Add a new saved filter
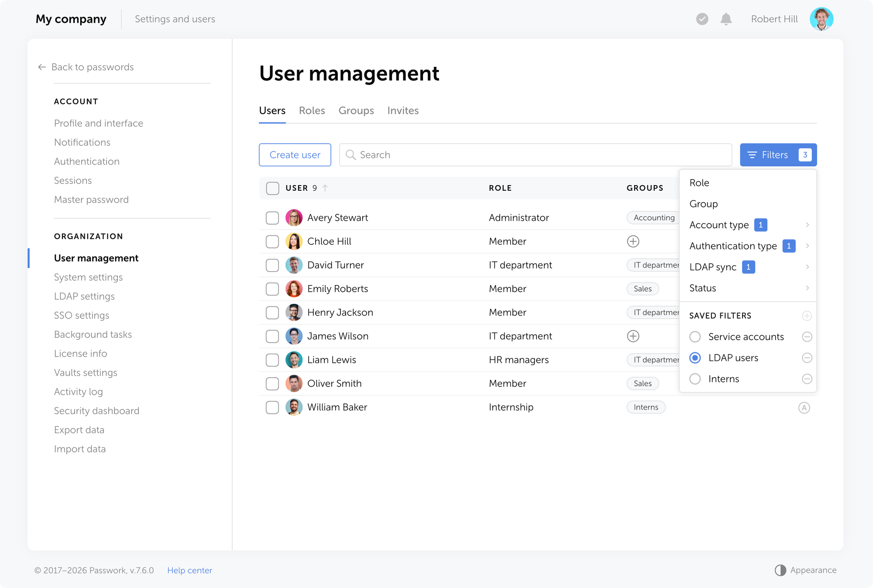Image resolution: width=873 pixels, height=588 pixels. pyautogui.click(x=807, y=316)
